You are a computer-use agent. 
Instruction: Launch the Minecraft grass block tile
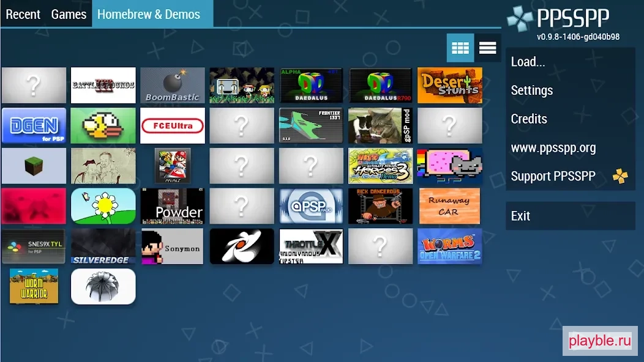tap(34, 166)
